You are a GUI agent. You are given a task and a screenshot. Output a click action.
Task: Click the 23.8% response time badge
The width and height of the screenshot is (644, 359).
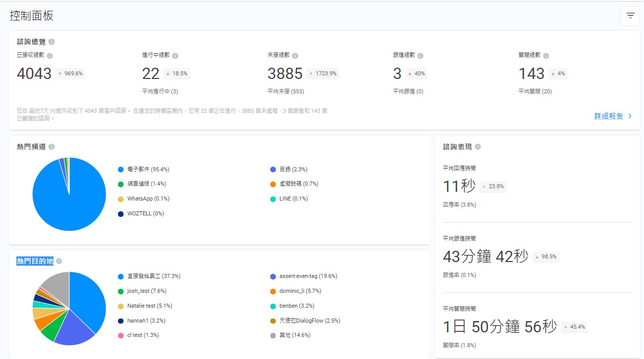493,187
